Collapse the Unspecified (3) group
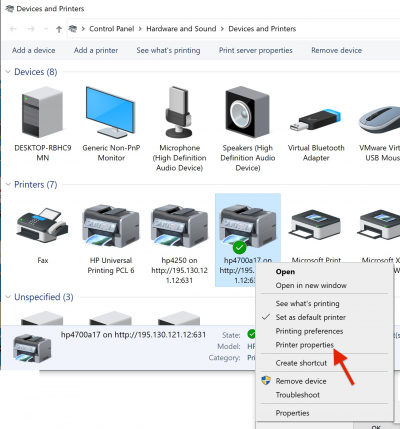 coord(8,297)
